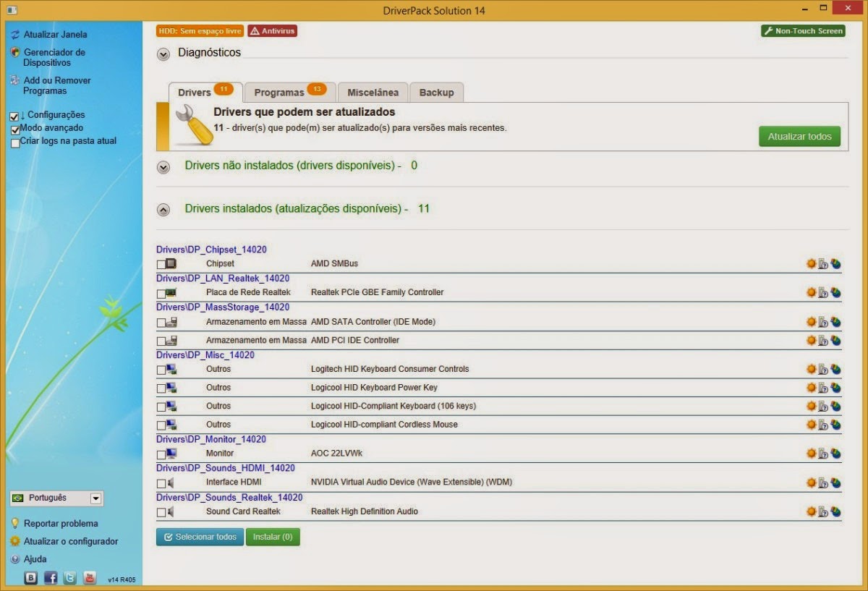
Task: Click the orange sun icon in AMD SMBus row
Action: [812, 263]
